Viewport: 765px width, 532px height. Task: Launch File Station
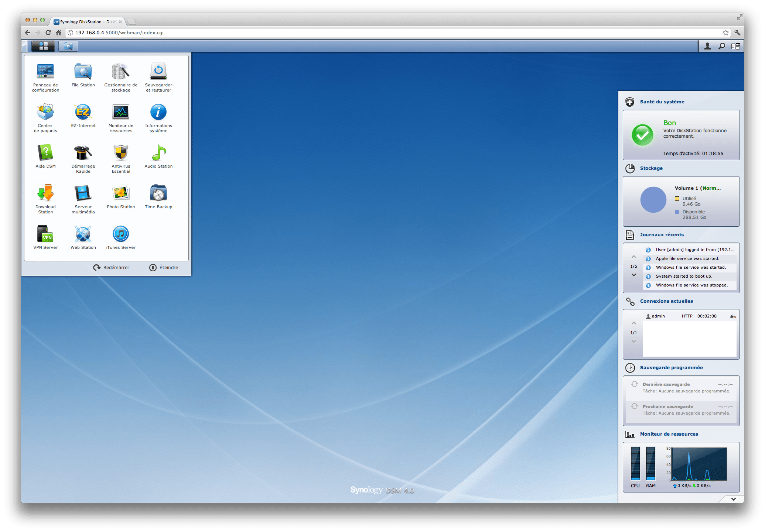83,72
